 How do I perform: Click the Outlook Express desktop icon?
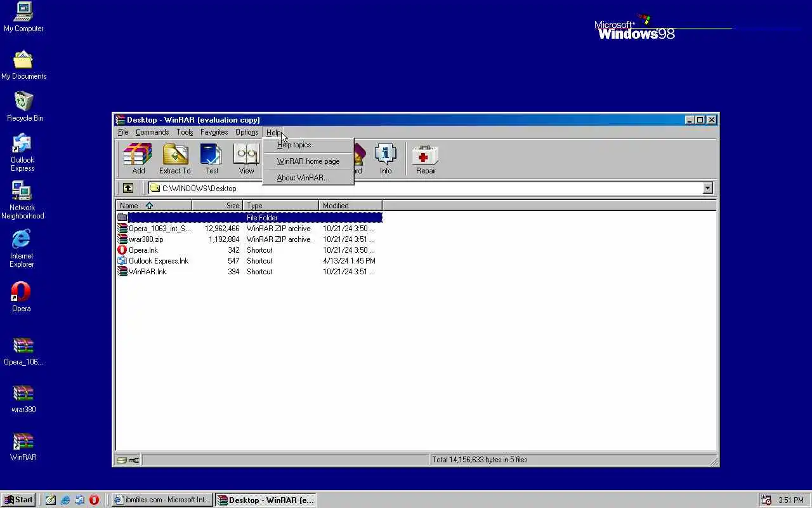(x=22, y=152)
